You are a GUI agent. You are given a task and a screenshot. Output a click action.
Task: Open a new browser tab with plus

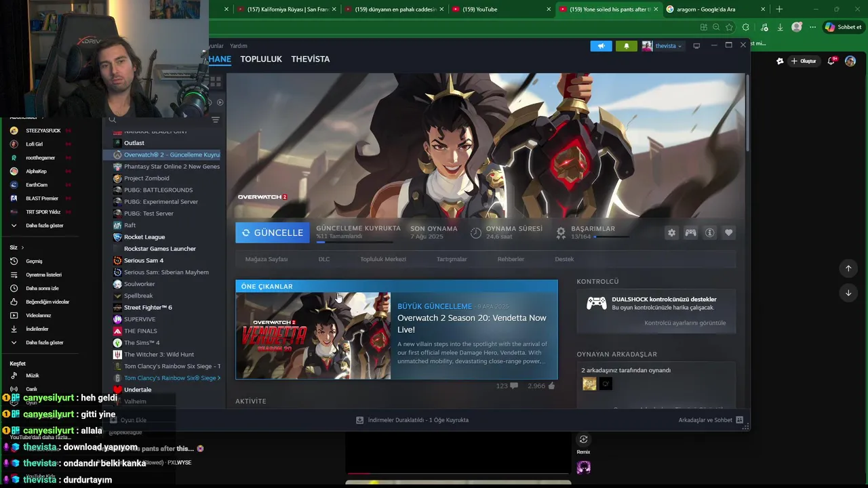point(779,9)
